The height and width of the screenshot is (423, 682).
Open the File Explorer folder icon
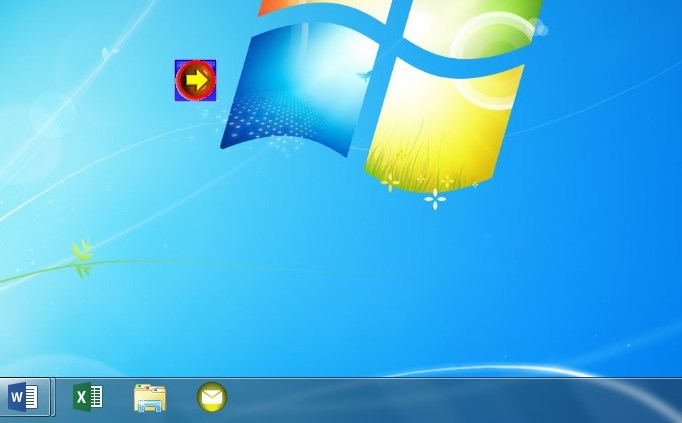pos(150,398)
